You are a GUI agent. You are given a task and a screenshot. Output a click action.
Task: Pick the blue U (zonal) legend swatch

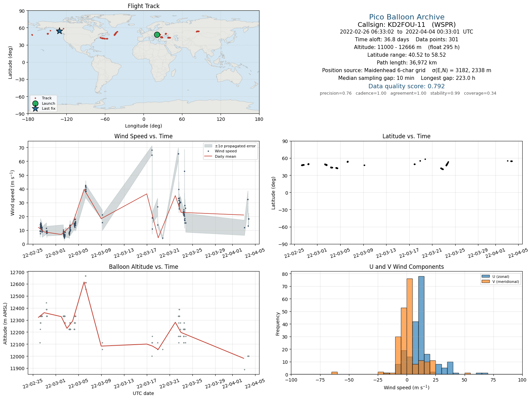click(x=485, y=277)
